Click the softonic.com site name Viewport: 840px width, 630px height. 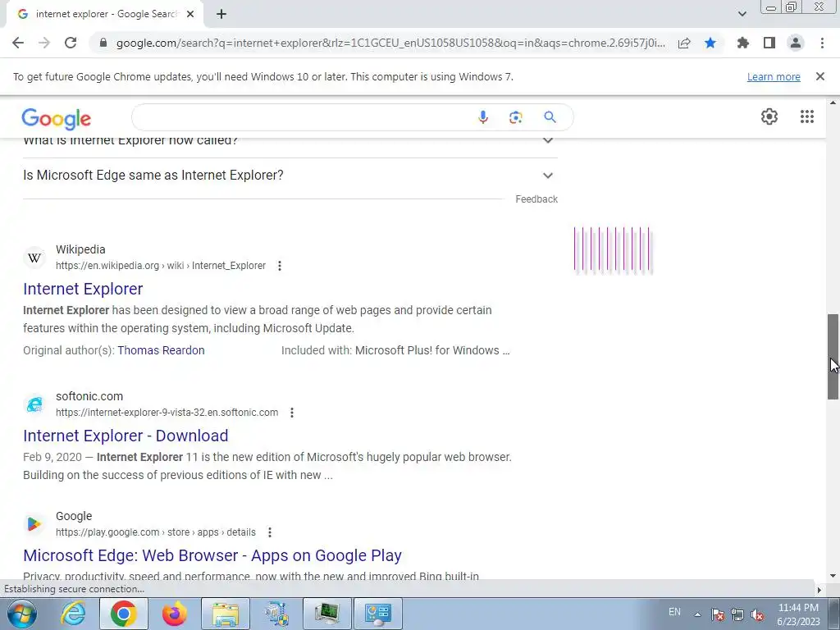(89, 396)
